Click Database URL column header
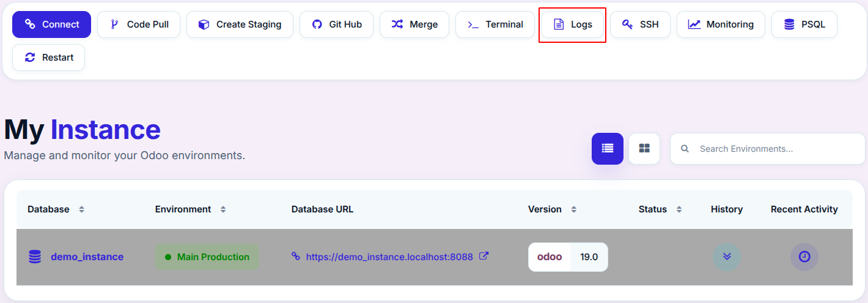 coord(322,209)
